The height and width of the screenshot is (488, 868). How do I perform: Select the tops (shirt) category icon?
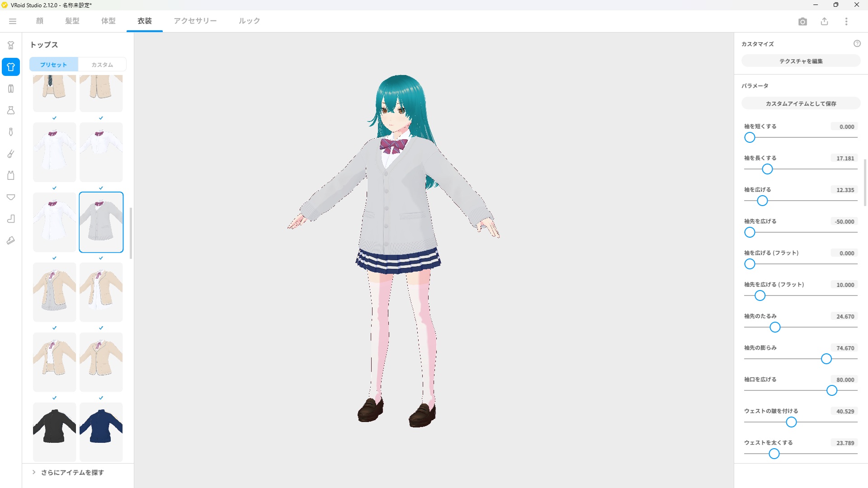[11, 67]
